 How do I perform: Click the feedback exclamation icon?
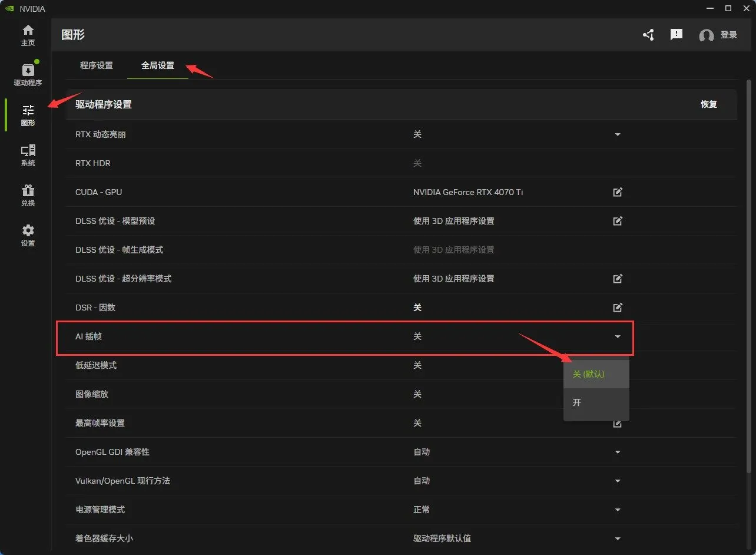[677, 35]
